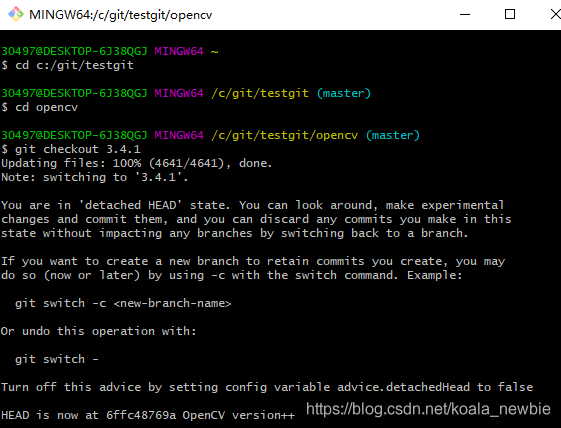The image size is (561, 428).
Task: Click the /c/git/testgit/opencv path in prompt
Action: 284,135
